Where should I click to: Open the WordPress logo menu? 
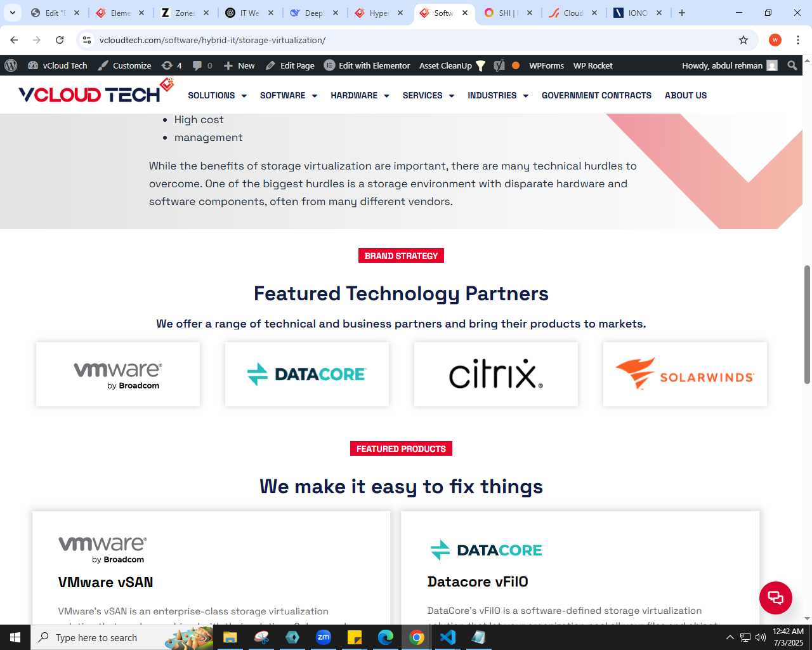[x=11, y=65]
